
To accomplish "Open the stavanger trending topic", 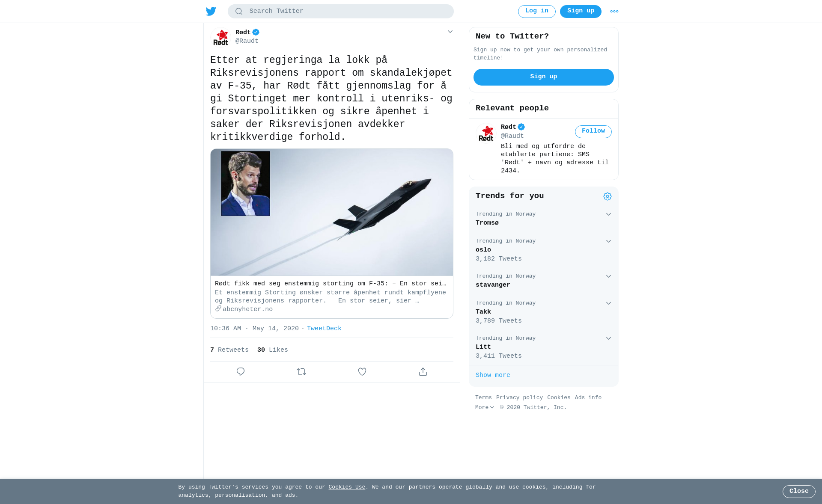I will click(x=544, y=282).
